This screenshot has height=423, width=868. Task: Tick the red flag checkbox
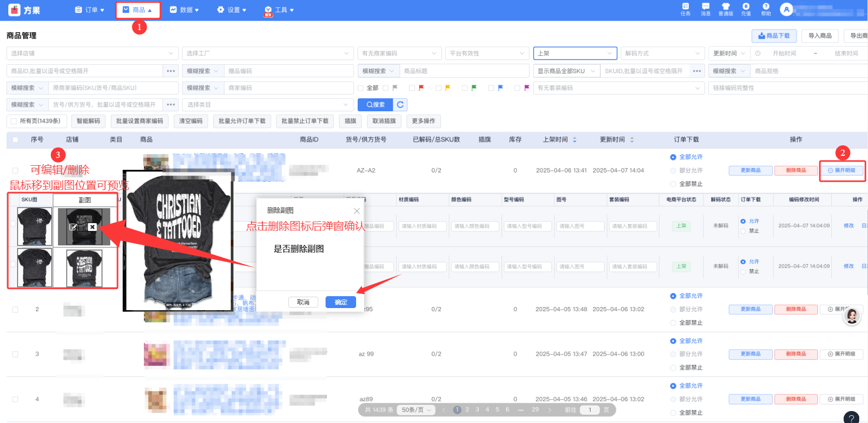coord(412,88)
